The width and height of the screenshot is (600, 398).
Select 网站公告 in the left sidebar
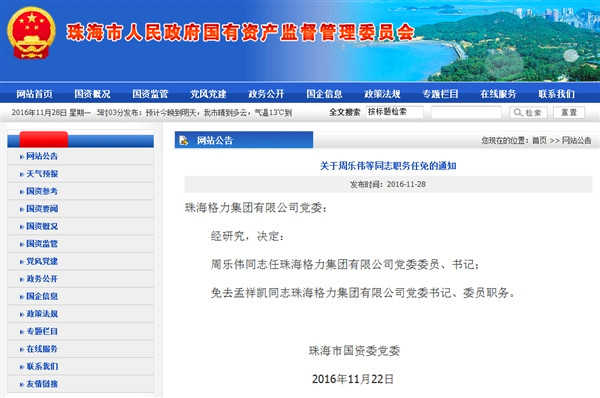(x=42, y=156)
